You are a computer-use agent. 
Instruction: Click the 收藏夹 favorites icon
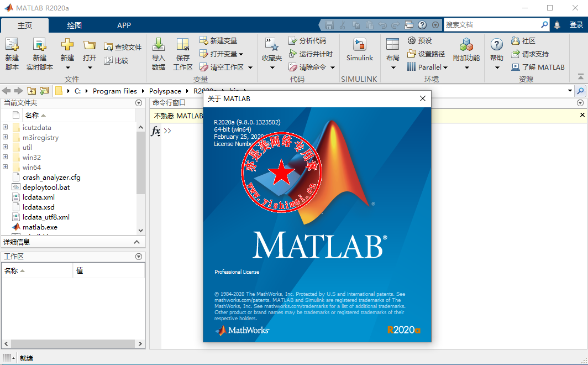pyautogui.click(x=272, y=45)
